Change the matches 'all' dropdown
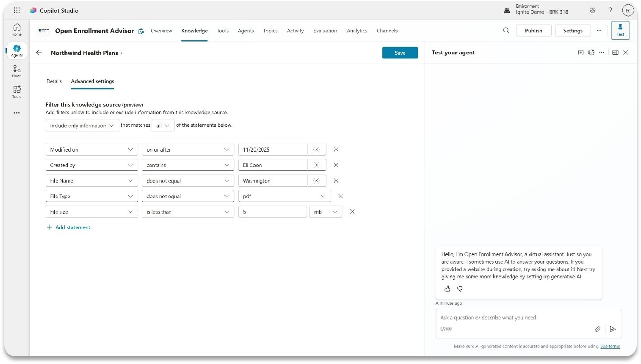The image size is (641, 364). (163, 125)
